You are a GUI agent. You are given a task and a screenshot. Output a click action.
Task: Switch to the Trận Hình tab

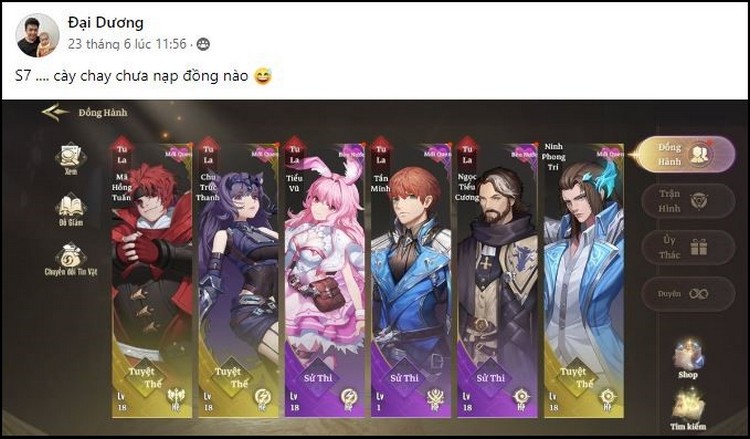688,201
